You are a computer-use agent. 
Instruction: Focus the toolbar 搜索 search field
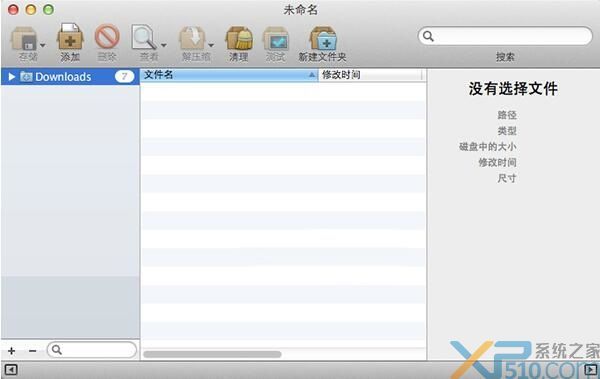[505, 36]
